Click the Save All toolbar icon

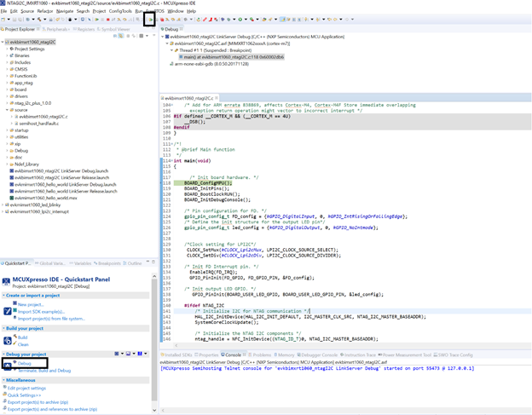[20, 20]
